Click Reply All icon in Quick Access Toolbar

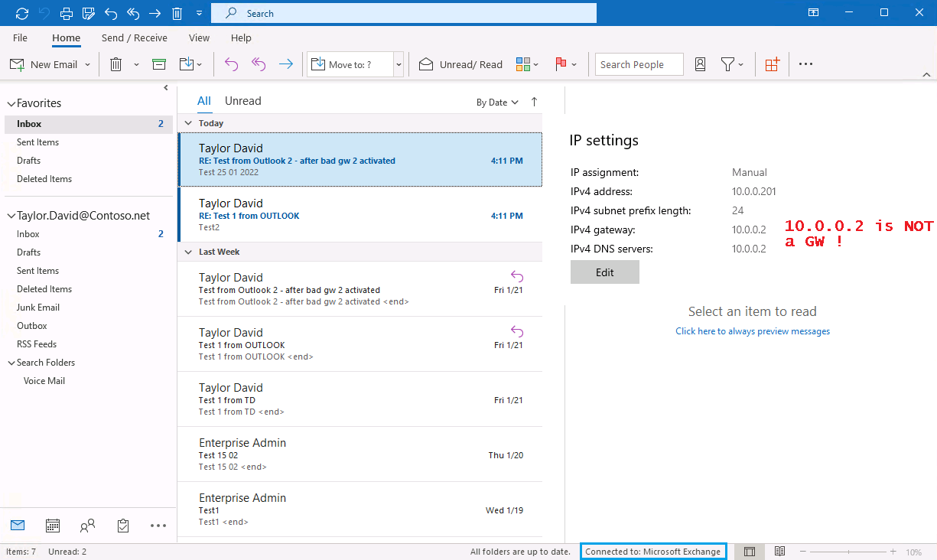click(133, 13)
